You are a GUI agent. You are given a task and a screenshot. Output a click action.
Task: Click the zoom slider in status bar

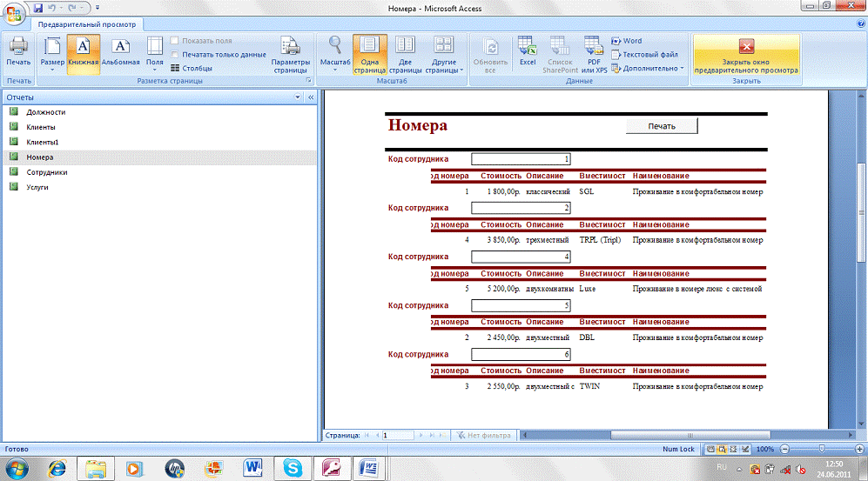(825, 449)
